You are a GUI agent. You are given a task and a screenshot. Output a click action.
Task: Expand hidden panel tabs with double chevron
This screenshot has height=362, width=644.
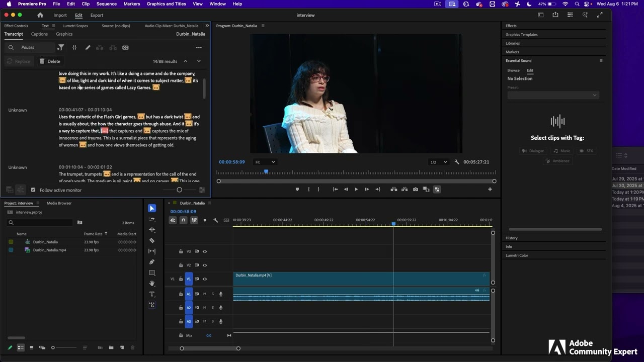(x=207, y=26)
